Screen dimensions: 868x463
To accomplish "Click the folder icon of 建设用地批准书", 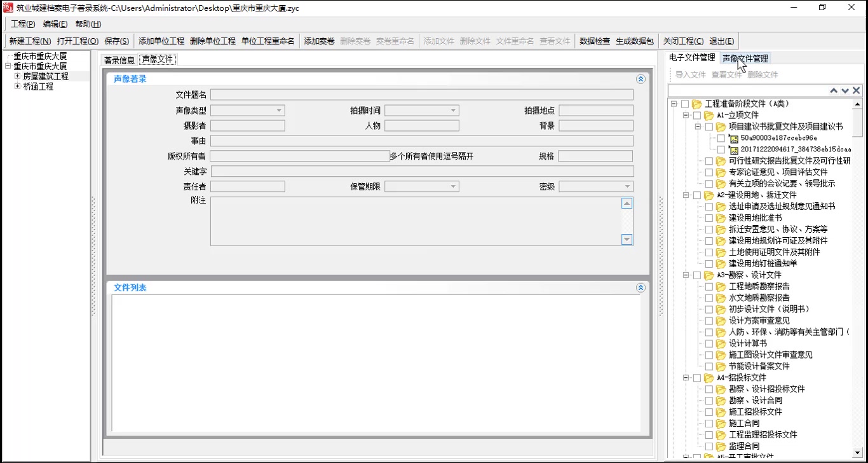I will coord(721,218).
